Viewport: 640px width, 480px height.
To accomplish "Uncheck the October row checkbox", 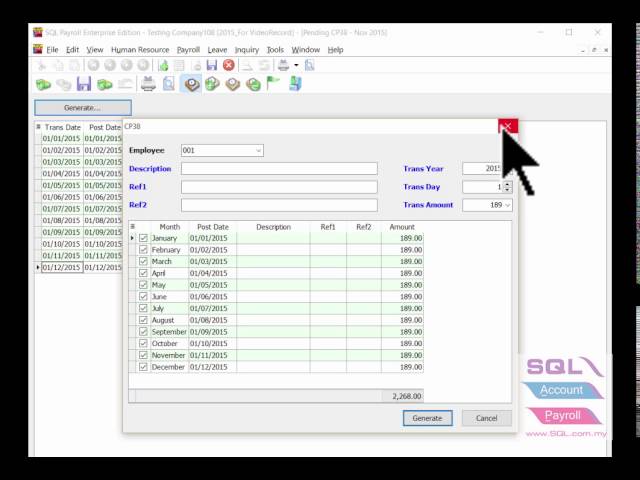I will [143, 343].
